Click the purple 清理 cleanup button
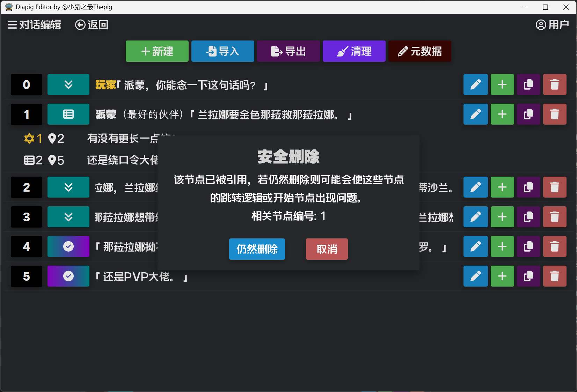 (x=354, y=51)
